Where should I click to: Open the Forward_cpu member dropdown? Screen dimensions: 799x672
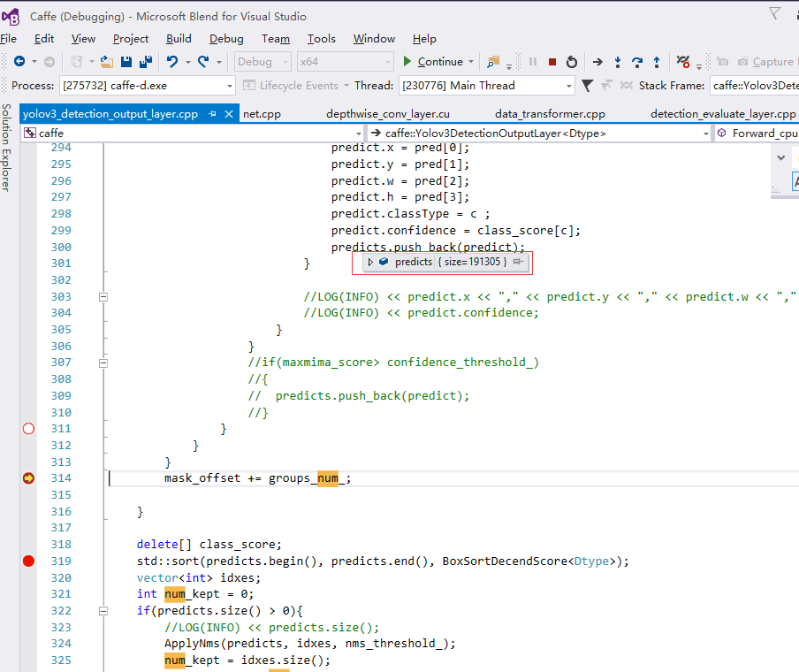click(x=757, y=134)
